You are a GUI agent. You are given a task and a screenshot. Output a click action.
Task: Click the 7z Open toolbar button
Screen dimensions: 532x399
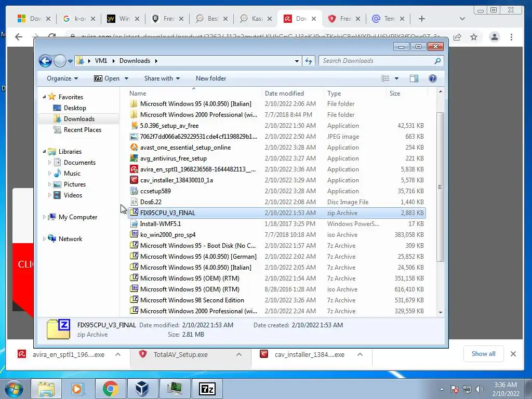[x=107, y=78]
